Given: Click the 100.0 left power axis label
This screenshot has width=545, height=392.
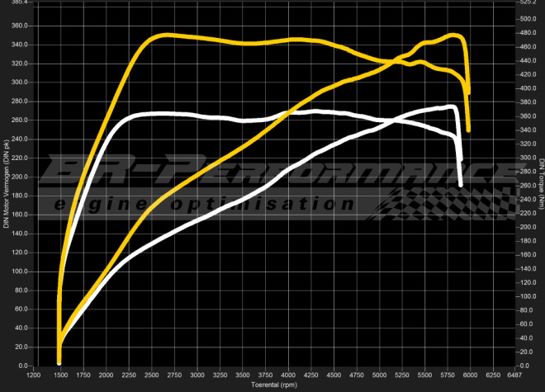Looking at the screenshot, I should pyautogui.click(x=19, y=272).
